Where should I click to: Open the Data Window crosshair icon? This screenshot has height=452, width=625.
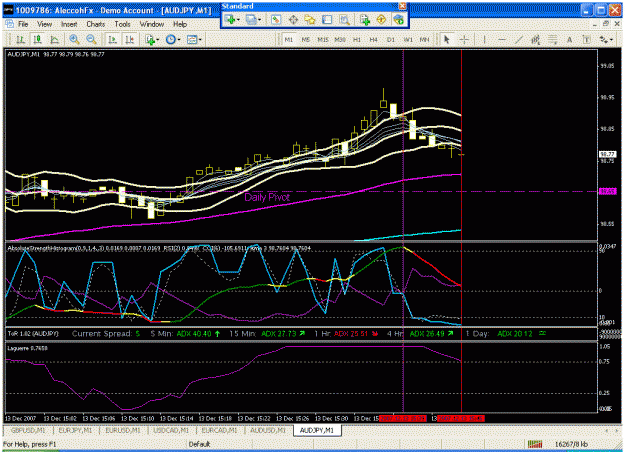pyautogui.click(x=293, y=20)
